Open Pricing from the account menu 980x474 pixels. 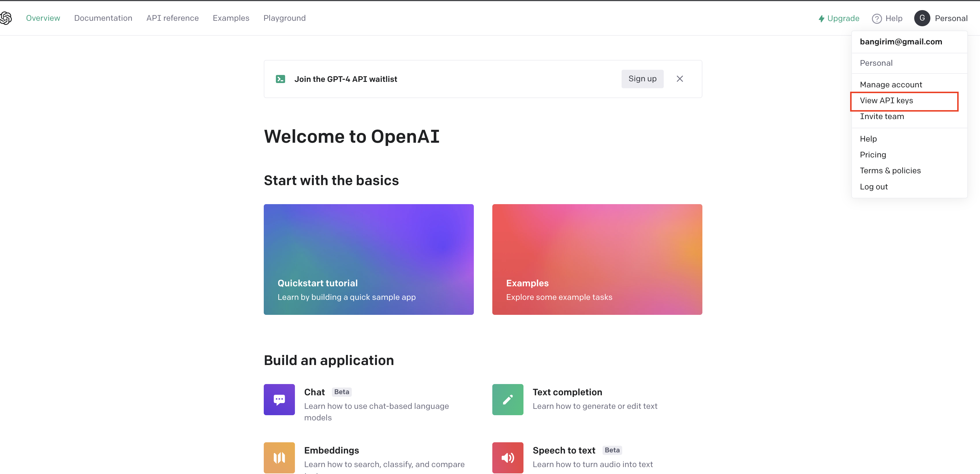[873, 155]
